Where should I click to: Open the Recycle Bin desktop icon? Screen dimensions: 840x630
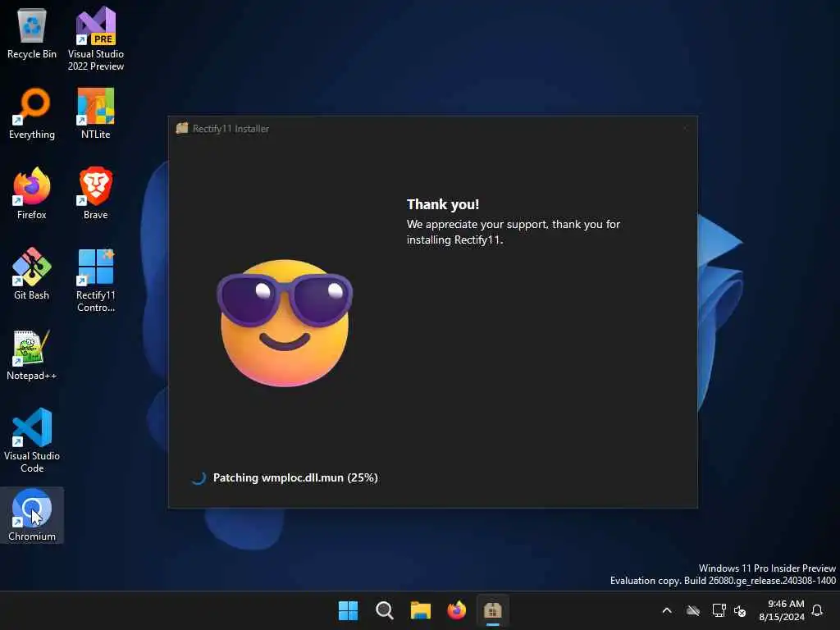[32, 34]
